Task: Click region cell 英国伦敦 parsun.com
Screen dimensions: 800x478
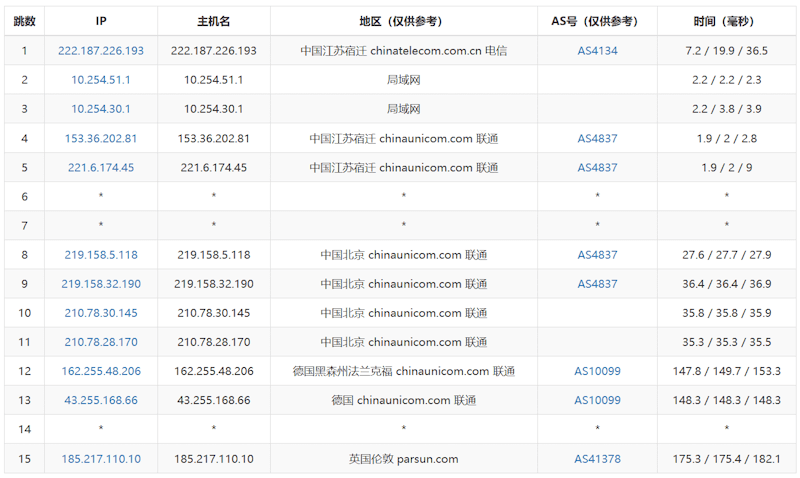Action: pos(404,459)
